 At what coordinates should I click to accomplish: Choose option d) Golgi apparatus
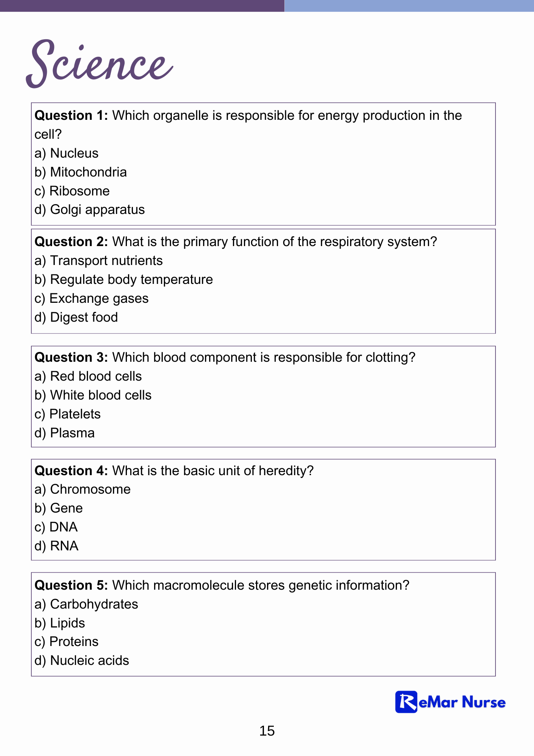[90, 210]
